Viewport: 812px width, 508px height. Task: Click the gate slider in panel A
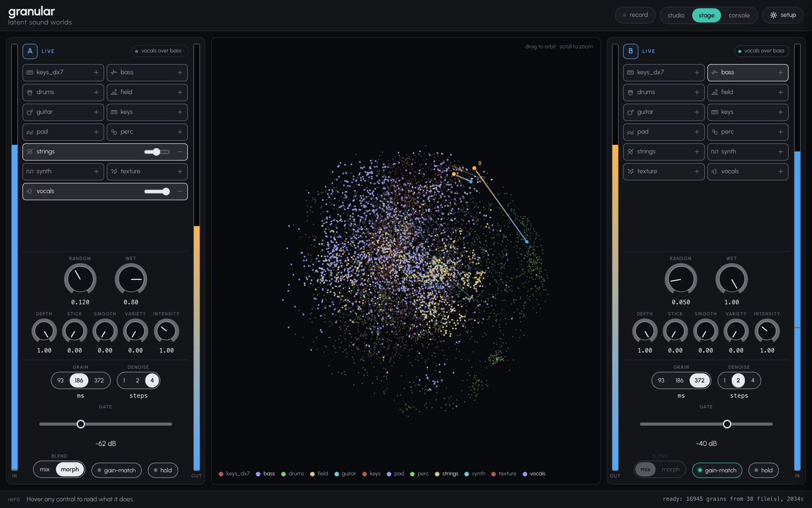(106, 424)
